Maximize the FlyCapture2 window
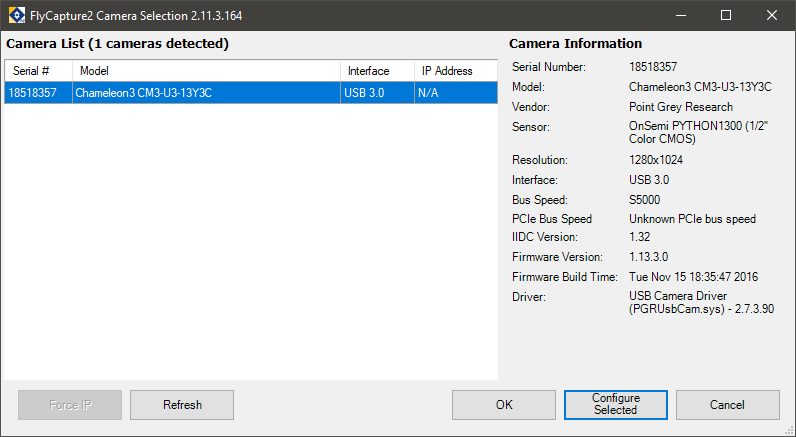This screenshot has width=796, height=437. [x=726, y=15]
